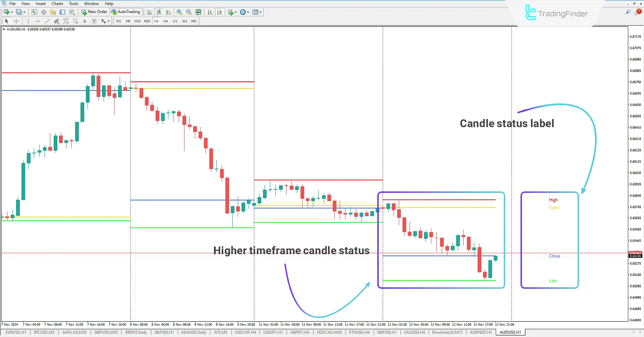Select the M15 timeframe
Screen dimensions: 644x337
[137, 21]
